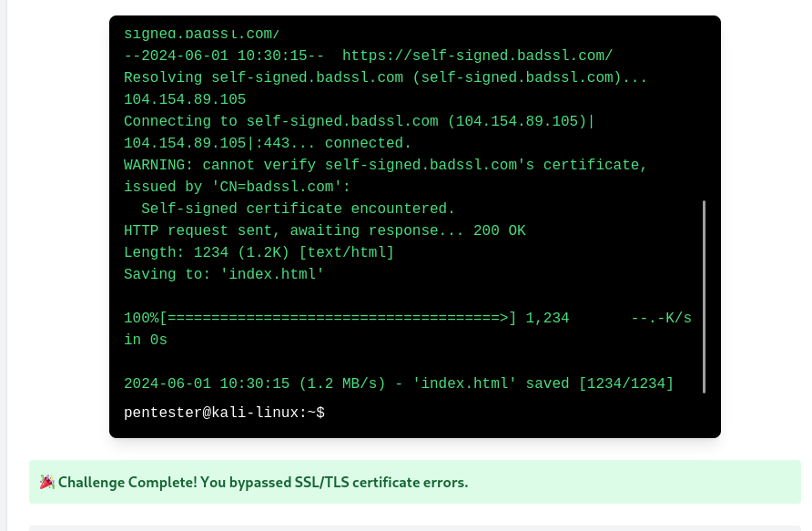
Task: Click the Length: 1234 text line
Action: coord(258,252)
